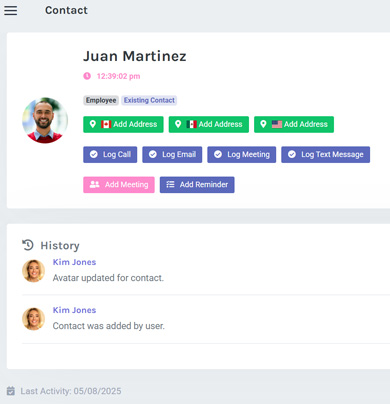Click Kim Jones avatar beside contact added entry
The height and width of the screenshot is (404, 390).
pos(33,319)
